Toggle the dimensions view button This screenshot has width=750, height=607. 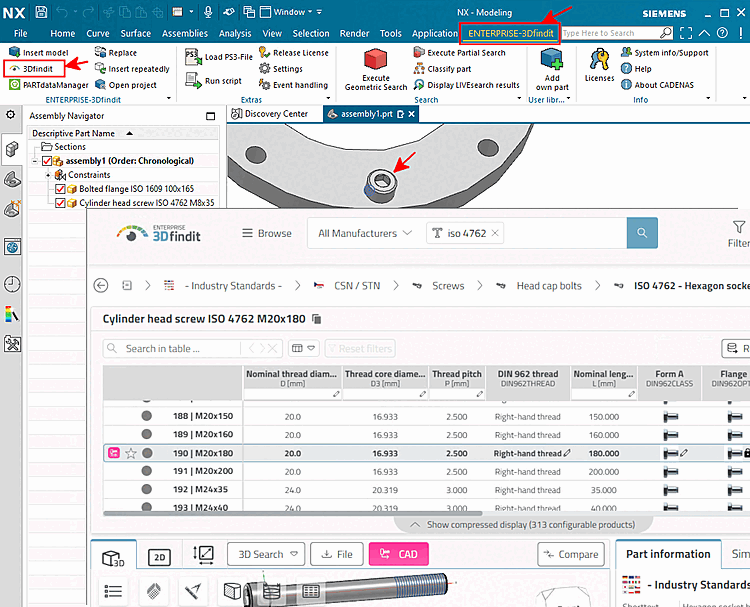(x=203, y=555)
